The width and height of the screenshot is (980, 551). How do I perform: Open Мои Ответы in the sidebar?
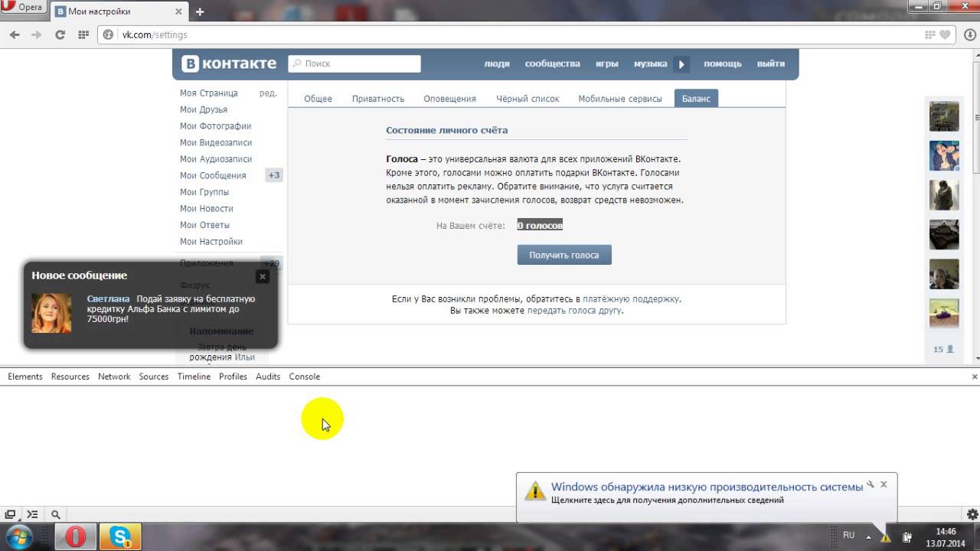204,225
